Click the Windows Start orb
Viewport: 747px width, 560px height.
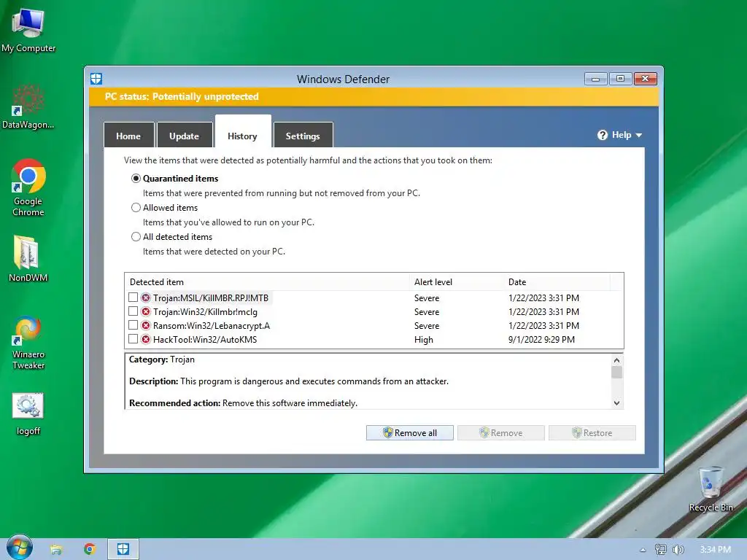pos(20,548)
